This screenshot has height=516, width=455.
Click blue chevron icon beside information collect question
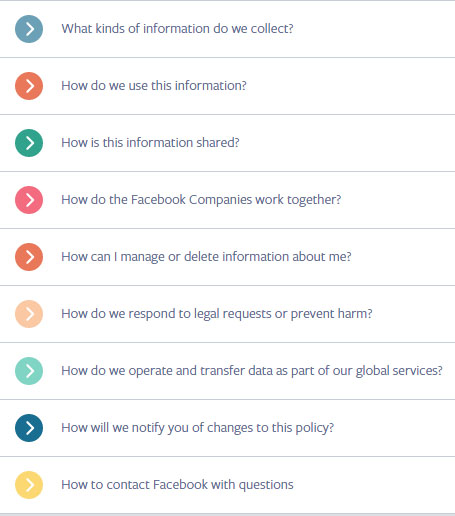29,29
